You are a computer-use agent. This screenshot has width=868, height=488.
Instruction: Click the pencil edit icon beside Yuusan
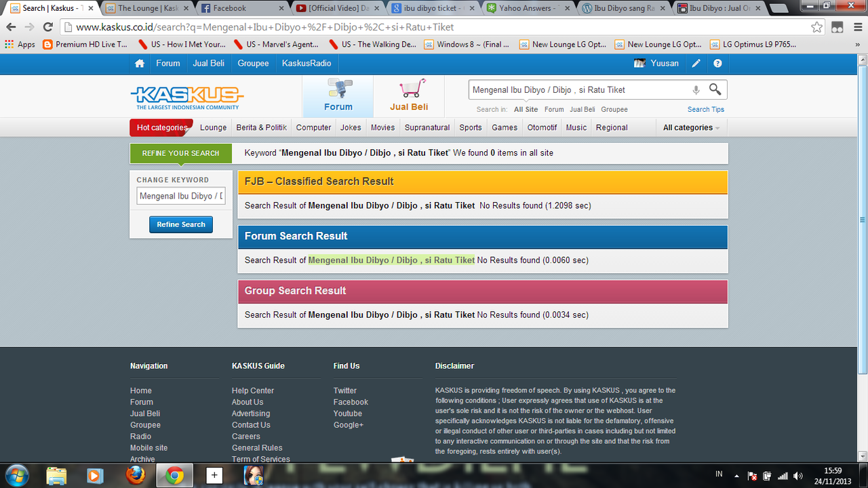(696, 63)
